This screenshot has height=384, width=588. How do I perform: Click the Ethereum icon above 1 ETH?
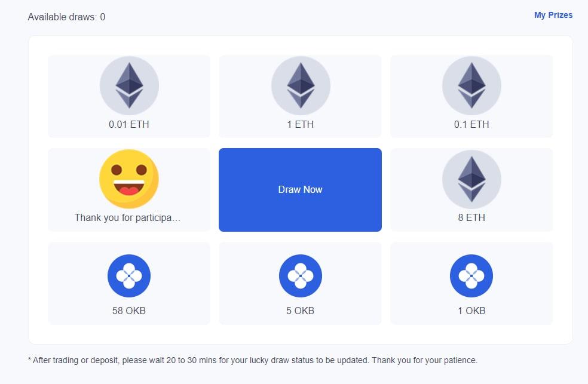(301, 86)
